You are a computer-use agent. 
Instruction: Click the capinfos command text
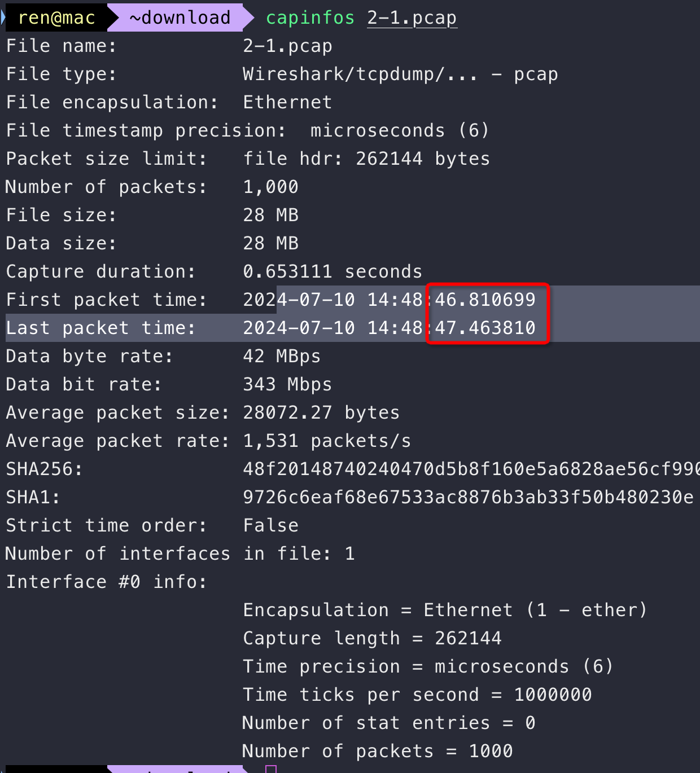[x=310, y=17]
